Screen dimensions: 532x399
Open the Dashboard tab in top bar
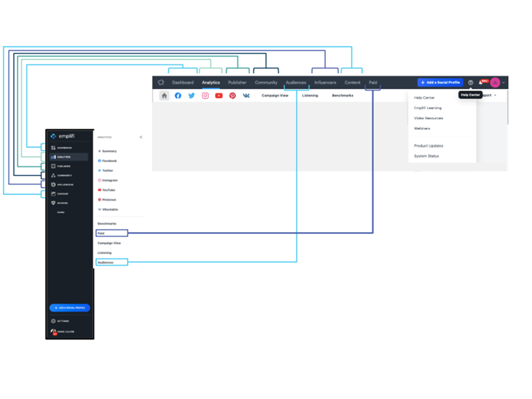[182, 83]
